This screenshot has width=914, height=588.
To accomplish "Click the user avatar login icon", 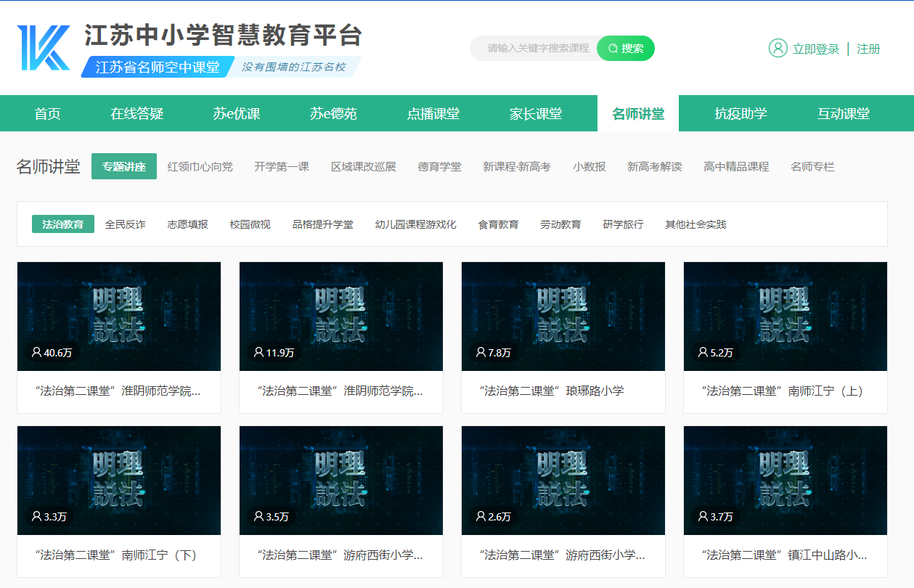I will [x=778, y=49].
